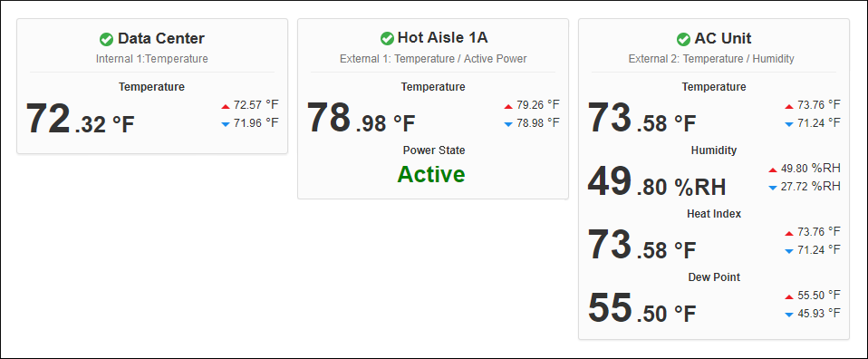Image resolution: width=868 pixels, height=359 pixels.
Task: Click the green check icon beside Data Center
Action: click(106, 39)
